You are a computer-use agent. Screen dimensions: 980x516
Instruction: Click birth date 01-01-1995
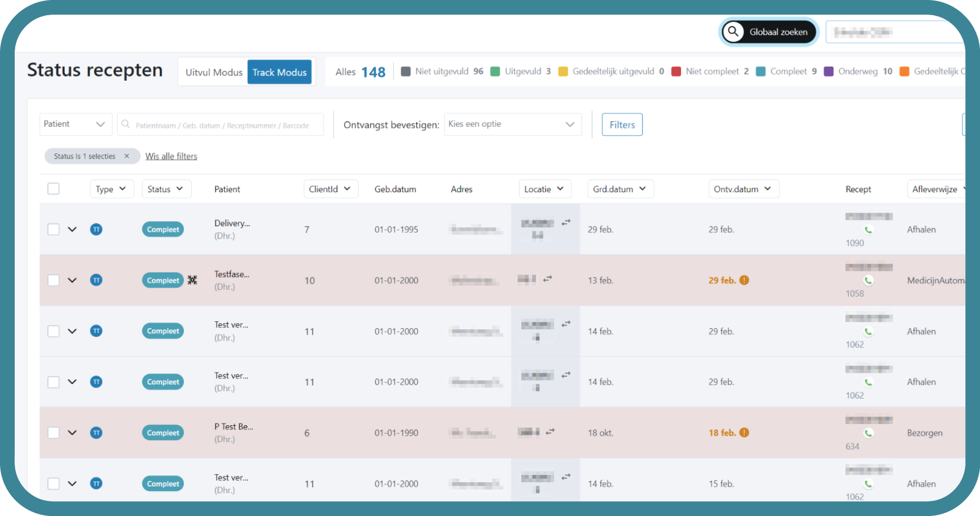click(x=397, y=230)
